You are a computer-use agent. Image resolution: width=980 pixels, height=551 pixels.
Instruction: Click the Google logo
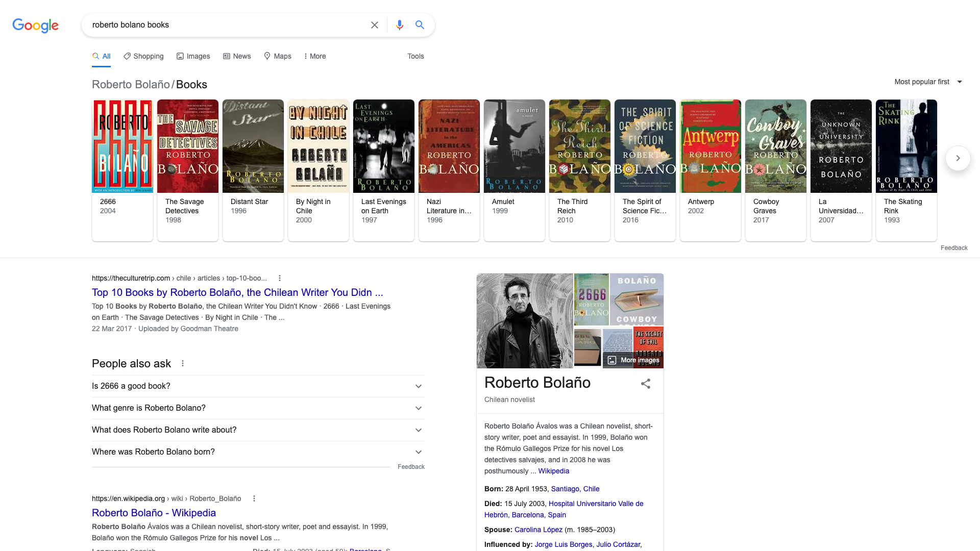coord(35,25)
